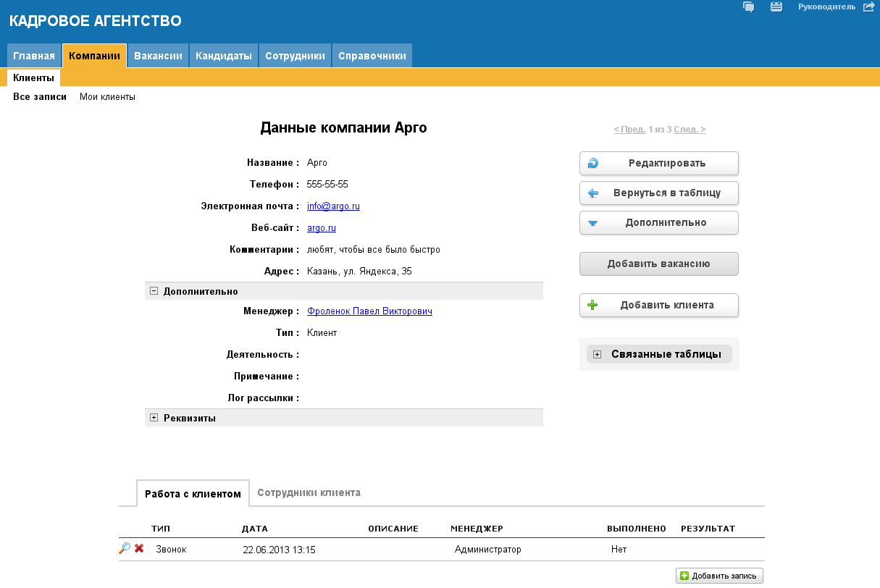Go to the Кандидаты tab
The image size is (880, 588).
tap(224, 56)
